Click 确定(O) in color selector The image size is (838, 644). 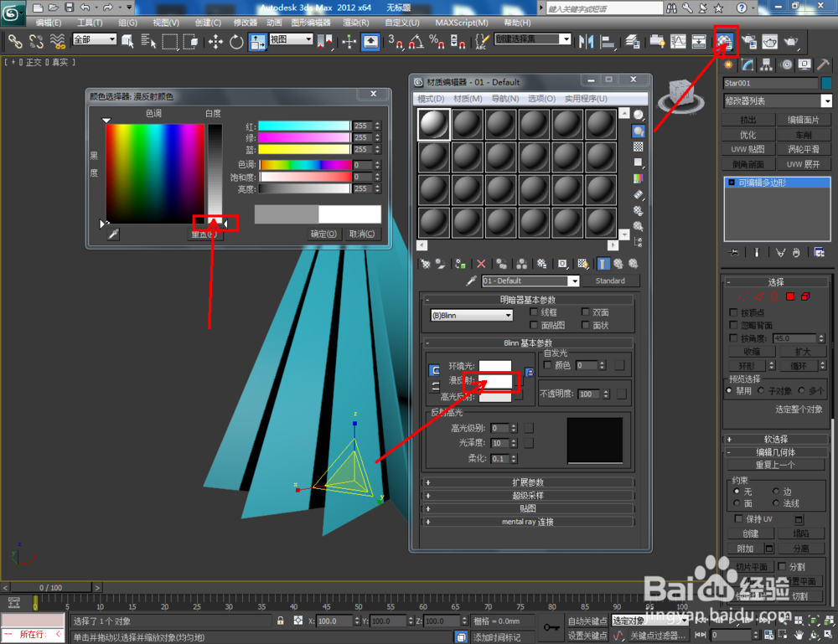pos(323,234)
